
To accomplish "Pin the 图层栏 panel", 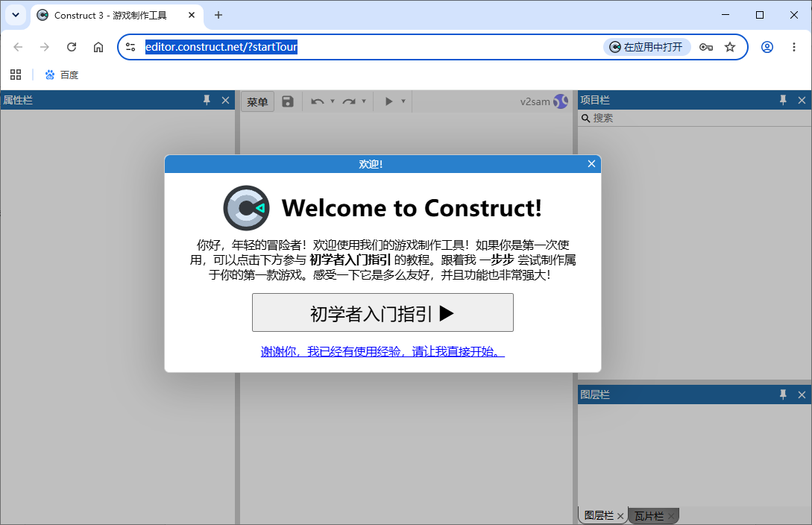I will 783,394.
